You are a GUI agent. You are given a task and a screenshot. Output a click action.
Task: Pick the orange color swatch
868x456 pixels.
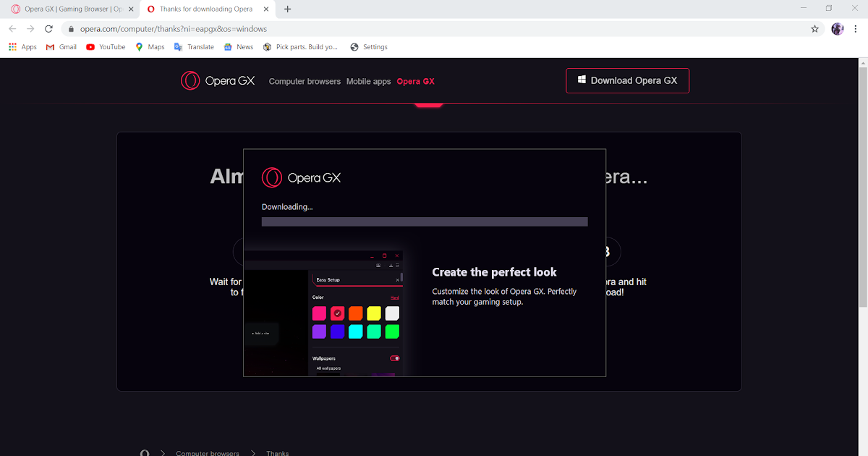point(356,313)
